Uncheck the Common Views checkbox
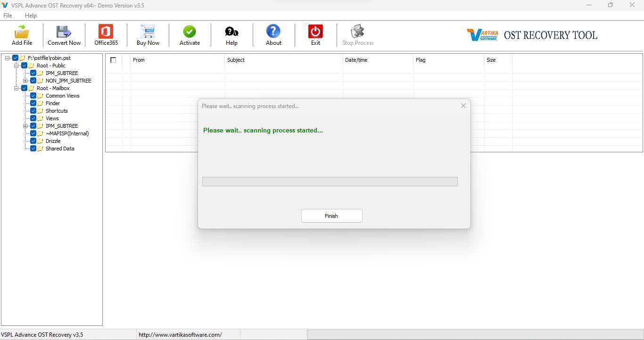This screenshot has width=644, height=340. point(33,96)
